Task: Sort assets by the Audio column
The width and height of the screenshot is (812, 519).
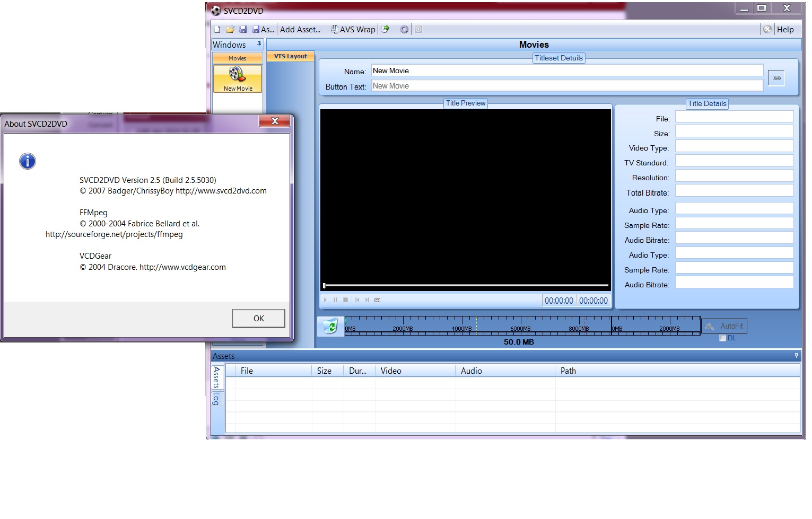Action: pos(505,371)
